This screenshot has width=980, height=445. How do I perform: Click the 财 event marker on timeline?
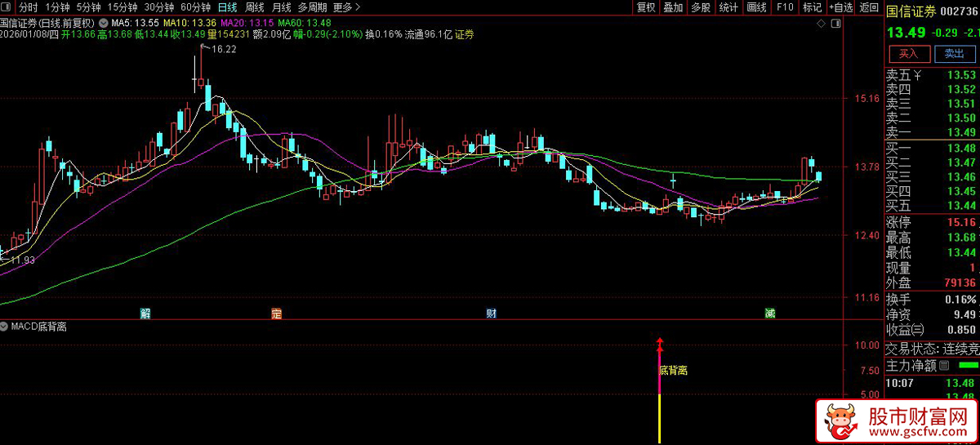[x=492, y=314]
